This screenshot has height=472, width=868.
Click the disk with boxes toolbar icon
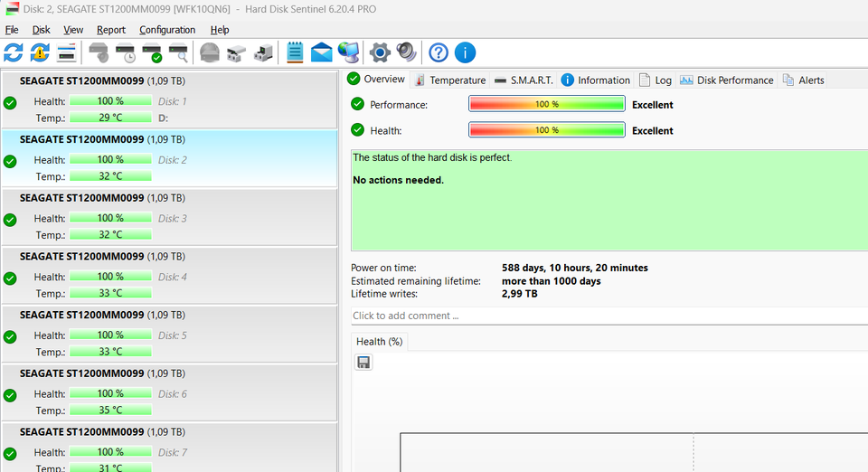236,52
